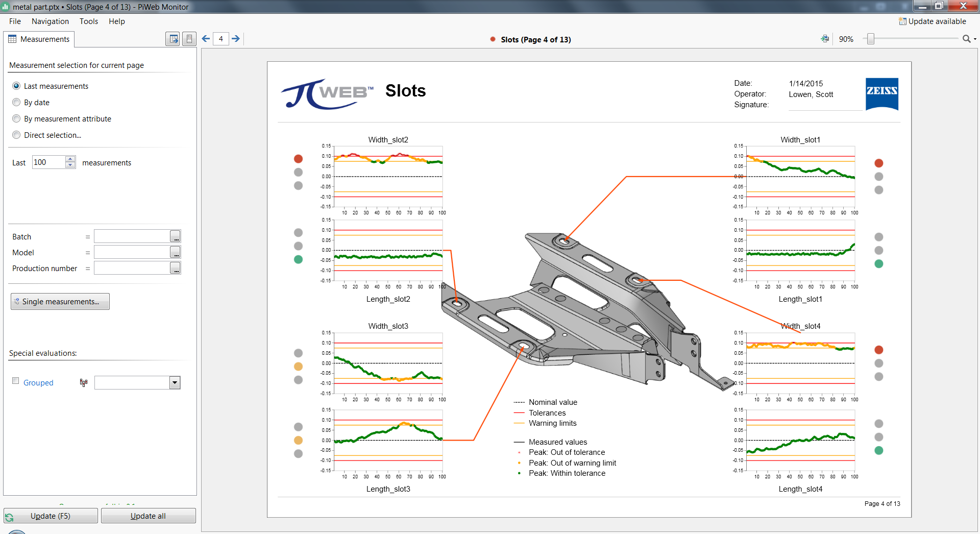
Task: Select the Last measurements radio button
Action: [16, 86]
